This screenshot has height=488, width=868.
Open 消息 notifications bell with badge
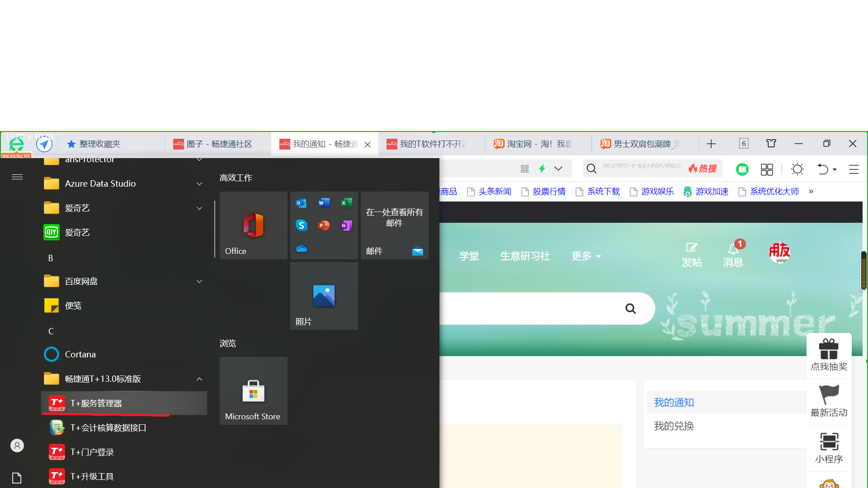pyautogui.click(x=733, y=254)
